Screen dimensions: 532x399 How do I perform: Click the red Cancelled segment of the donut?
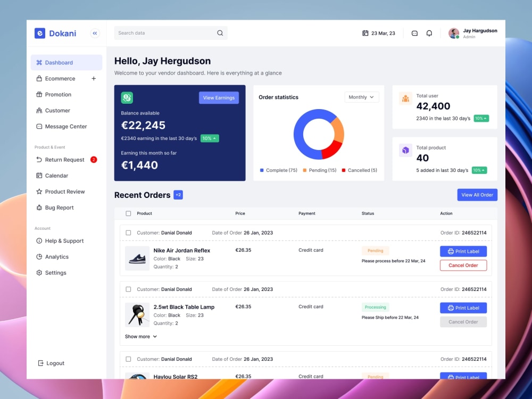tap(332, 150)
